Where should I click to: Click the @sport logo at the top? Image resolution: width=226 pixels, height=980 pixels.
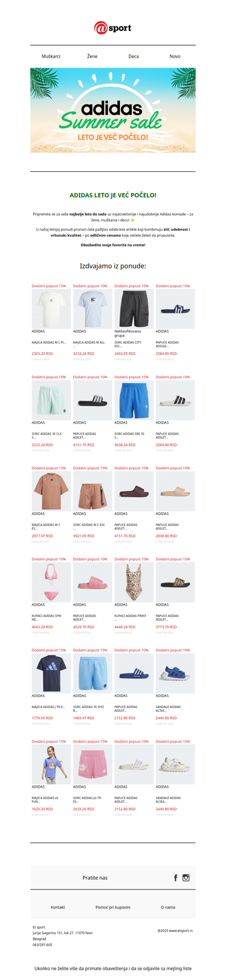(113, 28)
